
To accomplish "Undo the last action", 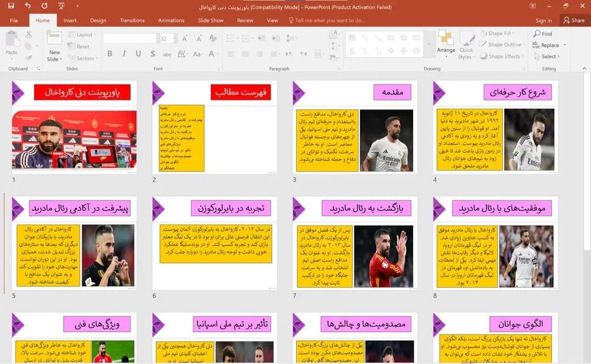I will coord(28,6).
